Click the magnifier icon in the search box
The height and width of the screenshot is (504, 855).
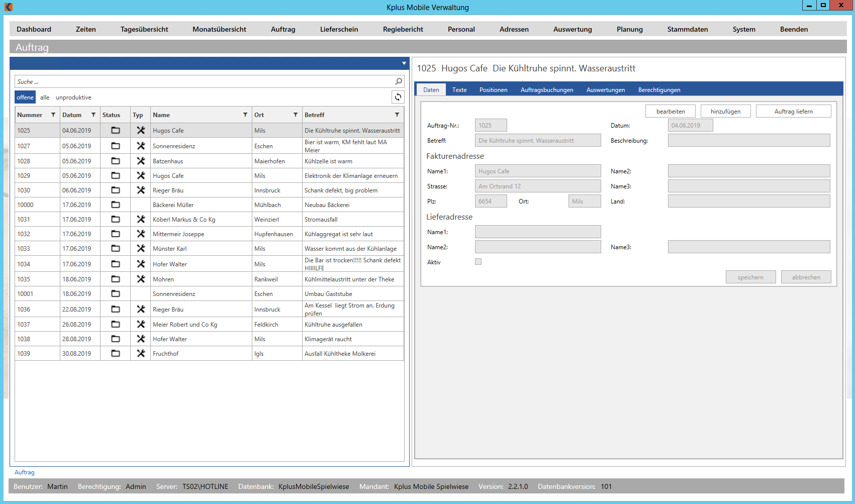(x=399, y=81)
